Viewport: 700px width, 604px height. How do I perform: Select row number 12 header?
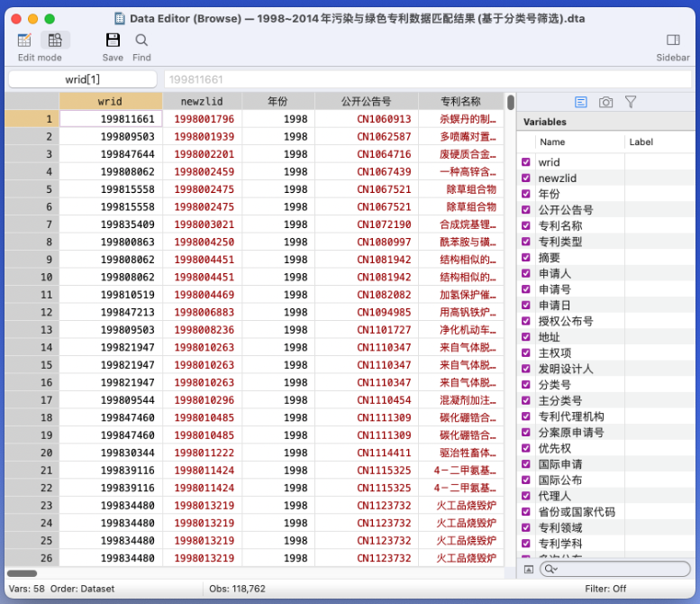point(32,312)
